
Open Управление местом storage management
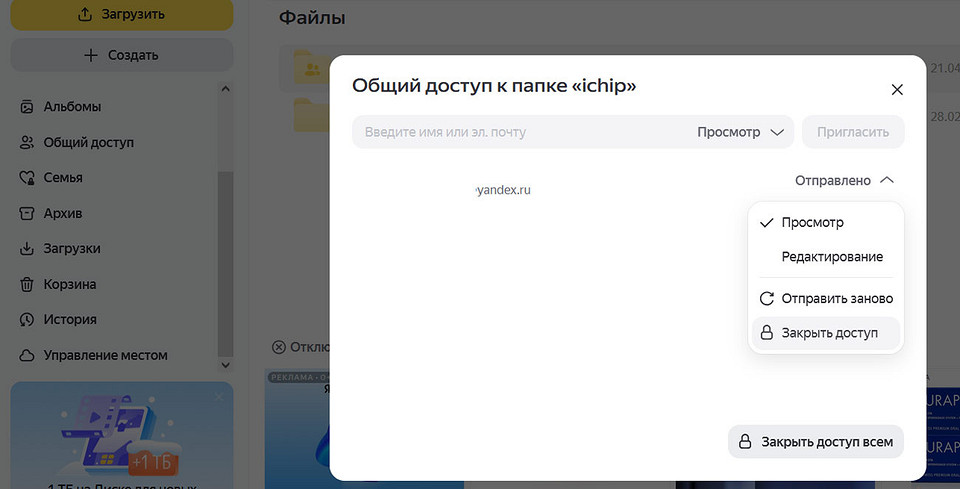105,355
